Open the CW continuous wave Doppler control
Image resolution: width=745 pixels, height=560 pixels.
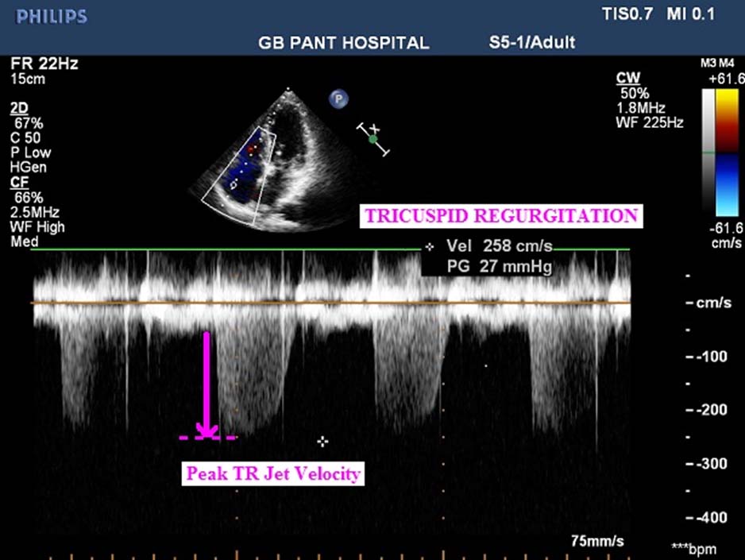627,77
